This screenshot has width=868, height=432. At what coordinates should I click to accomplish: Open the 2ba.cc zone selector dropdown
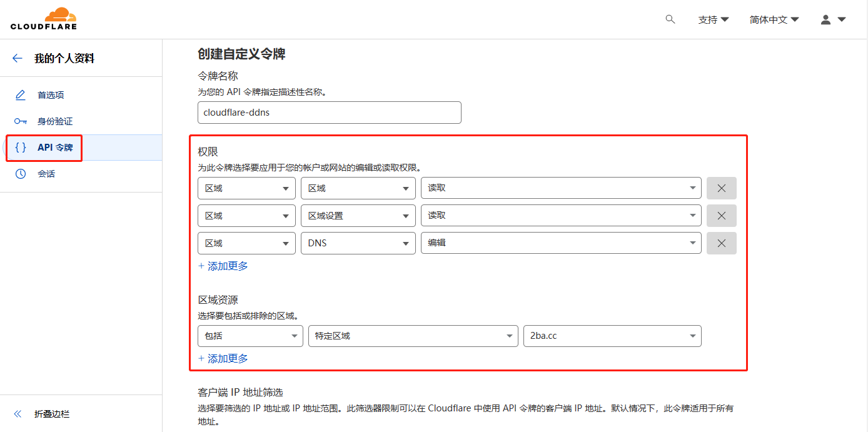coord(612,336)
